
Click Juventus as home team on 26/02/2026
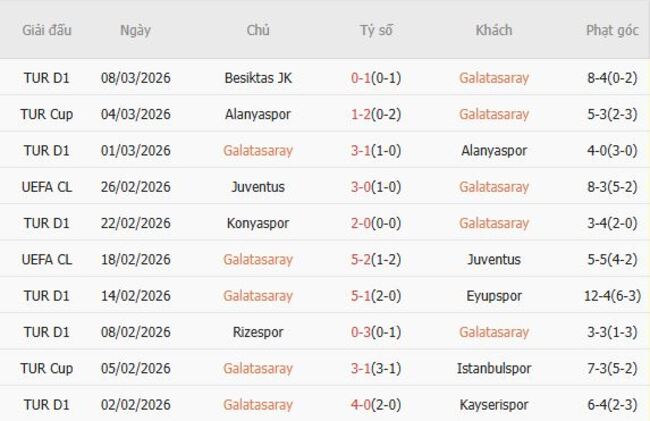tap(258, 187)
